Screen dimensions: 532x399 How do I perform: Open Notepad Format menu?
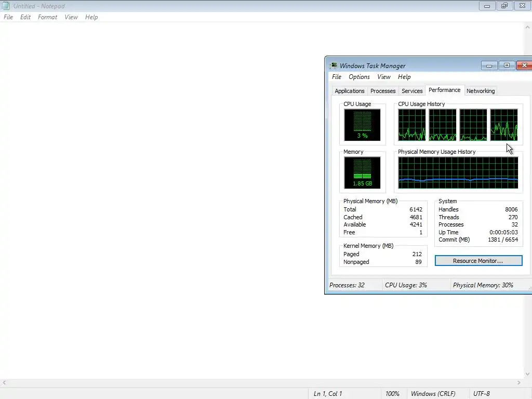click(x=47, y=17)
